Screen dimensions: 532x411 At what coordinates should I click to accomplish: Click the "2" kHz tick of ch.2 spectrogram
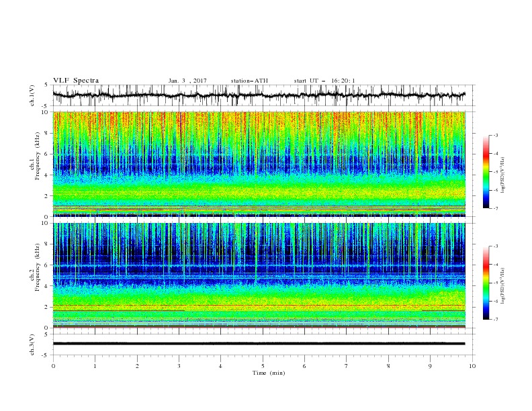47,307
